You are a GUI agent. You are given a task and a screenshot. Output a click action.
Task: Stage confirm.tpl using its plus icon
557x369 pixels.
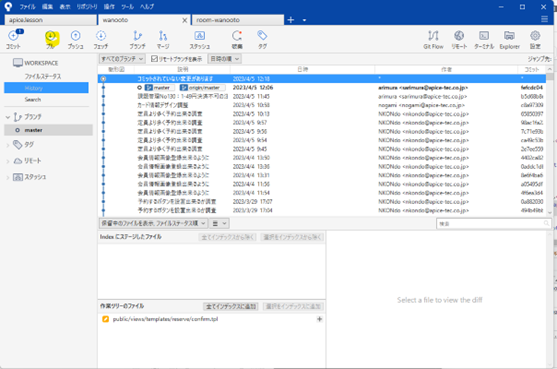(x=319, y=319)
